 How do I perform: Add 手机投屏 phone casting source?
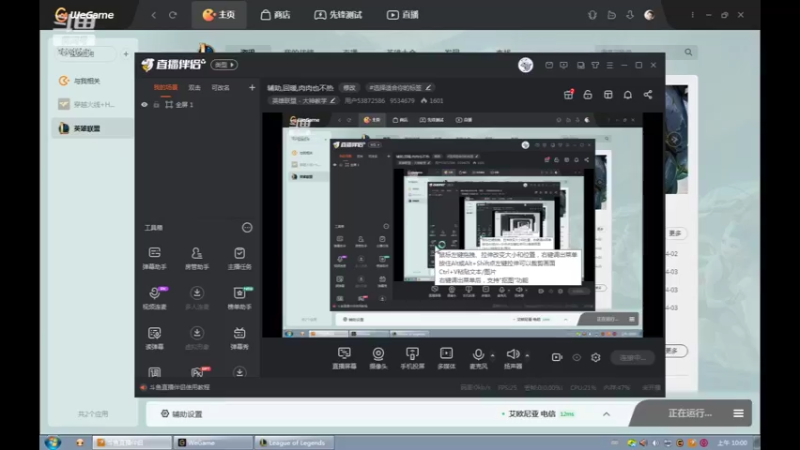tap(412, 358)
